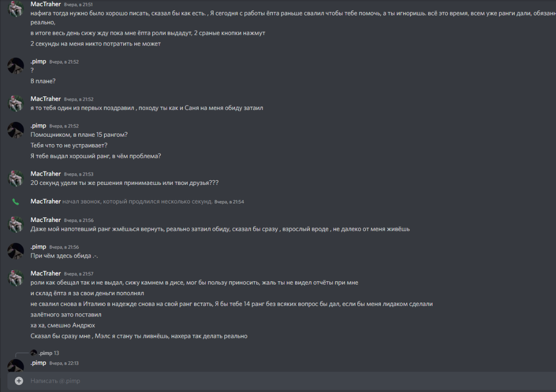
Task: Click the green phone call icon
Action: tap(16, 202)
